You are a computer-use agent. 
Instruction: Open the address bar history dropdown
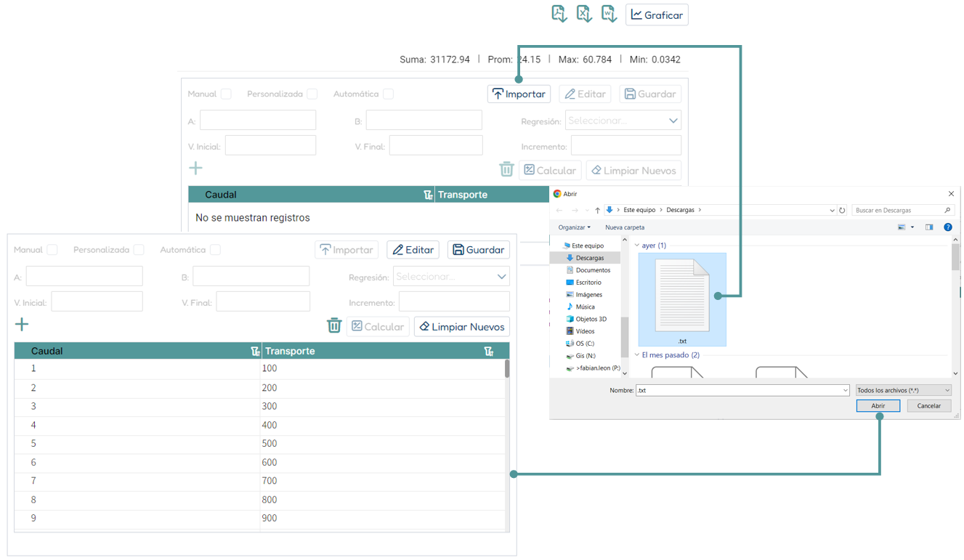(832, 210)
